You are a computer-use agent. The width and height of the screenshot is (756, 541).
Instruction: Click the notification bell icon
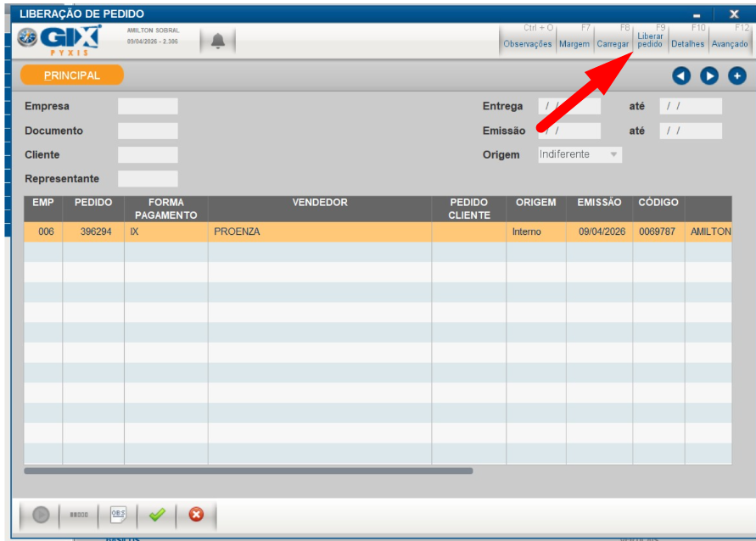tap(218, 41)
